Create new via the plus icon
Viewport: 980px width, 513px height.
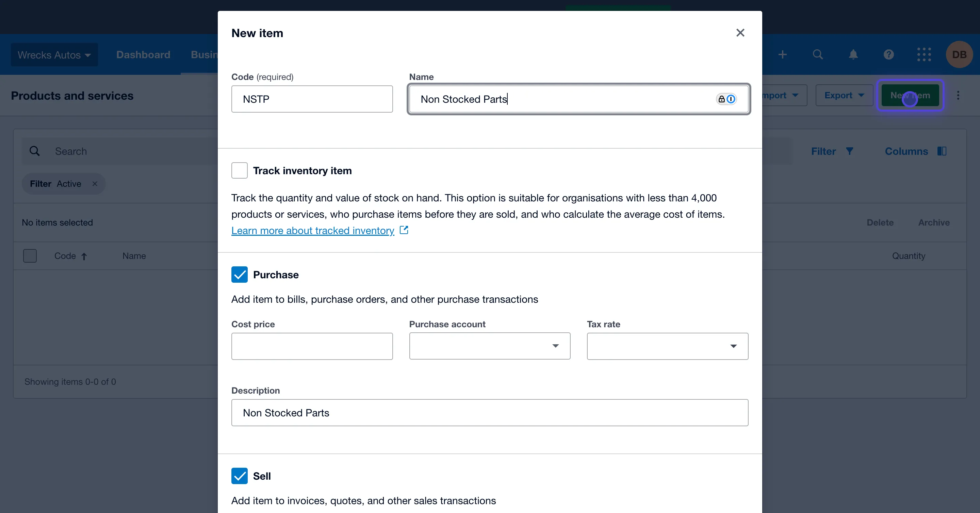pyautogui.click(x=783, y=54)
